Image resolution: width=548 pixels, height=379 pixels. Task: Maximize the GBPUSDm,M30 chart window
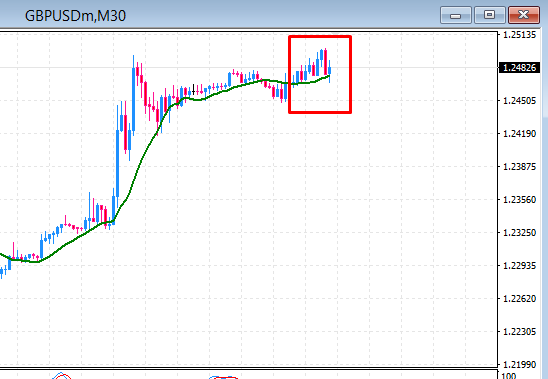tap(489, 15)
